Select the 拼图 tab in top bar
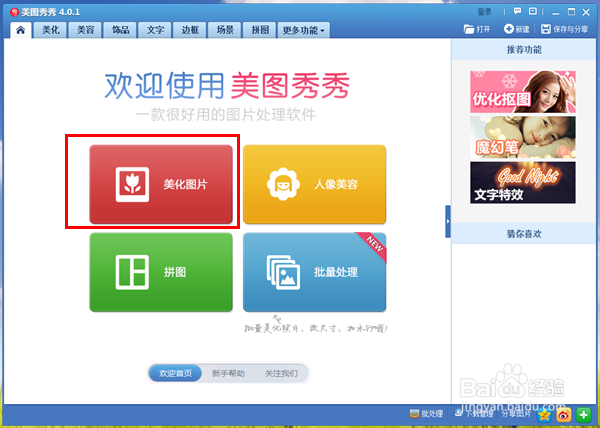Image resolution: width=600 pixels, height=428 pixels. point(260,30)
